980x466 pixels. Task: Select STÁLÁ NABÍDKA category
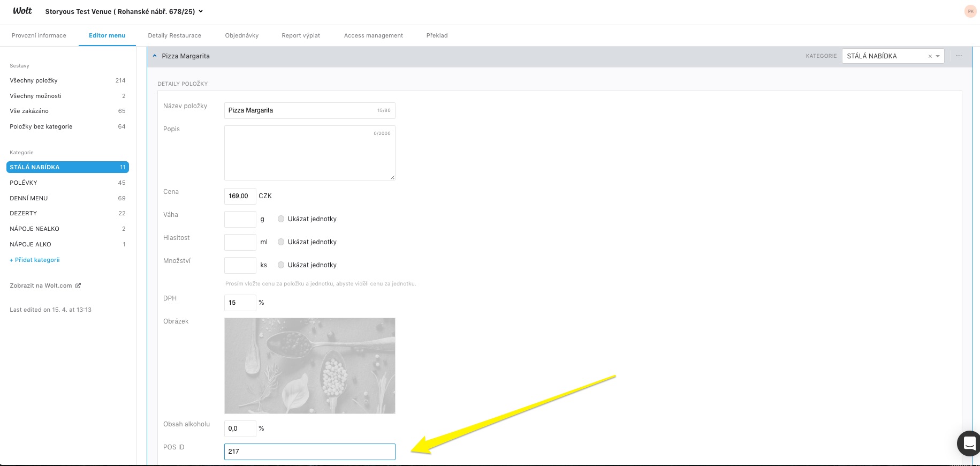67,167
